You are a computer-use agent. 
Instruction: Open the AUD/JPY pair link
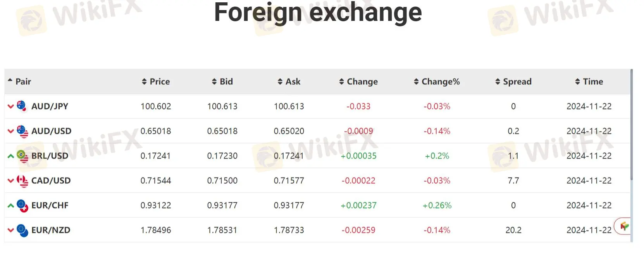(x=50, y=106)
